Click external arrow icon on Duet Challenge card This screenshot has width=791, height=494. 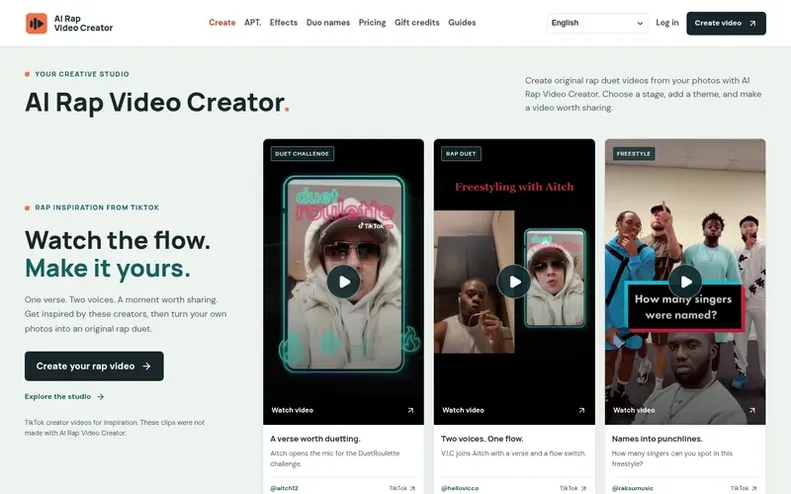coord(411,411)
